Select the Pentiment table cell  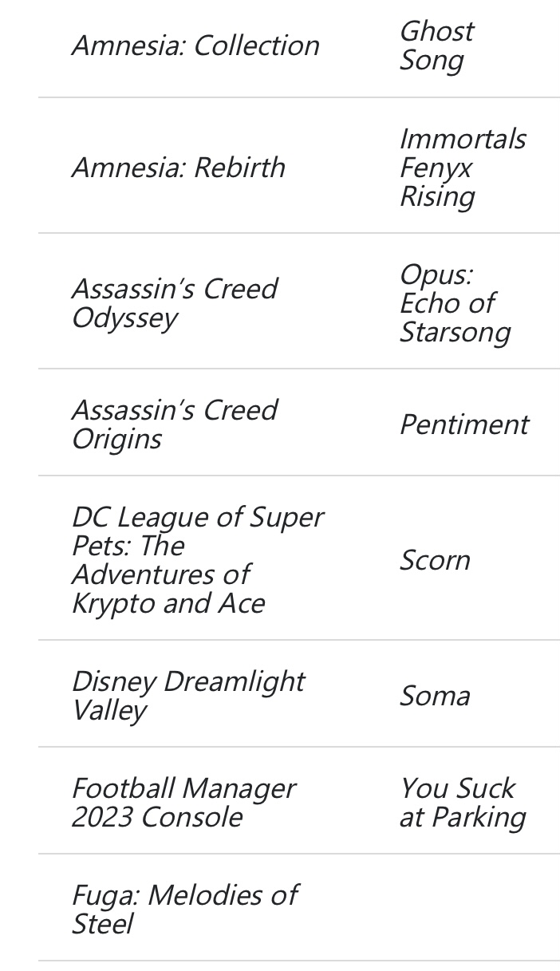point(463,424)
